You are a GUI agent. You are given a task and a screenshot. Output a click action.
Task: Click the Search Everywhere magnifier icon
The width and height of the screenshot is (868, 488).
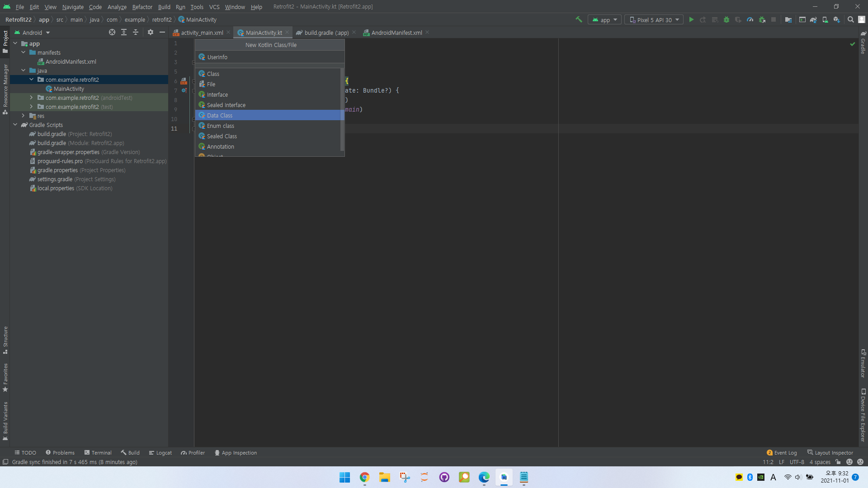coord(850,19)
